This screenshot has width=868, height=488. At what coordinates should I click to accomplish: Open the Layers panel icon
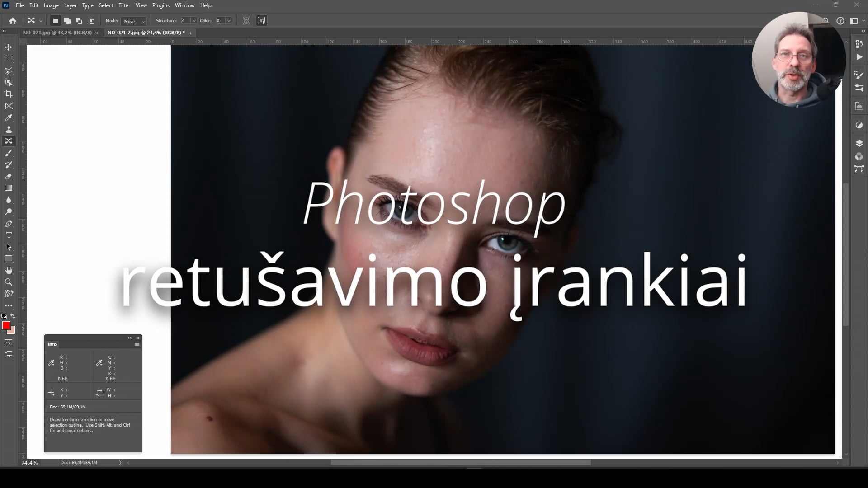[859, 143]
